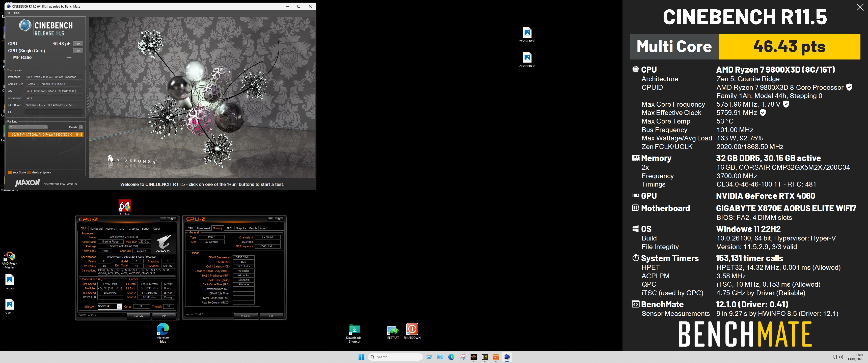
Task: Switch to Ryzen Master in the taskbar
Action: click(473, 357)
